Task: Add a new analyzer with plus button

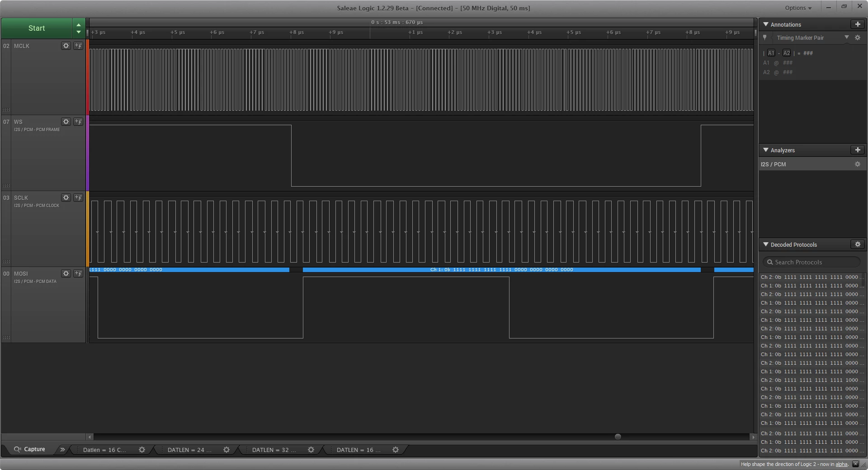Action: pos(857,150)
